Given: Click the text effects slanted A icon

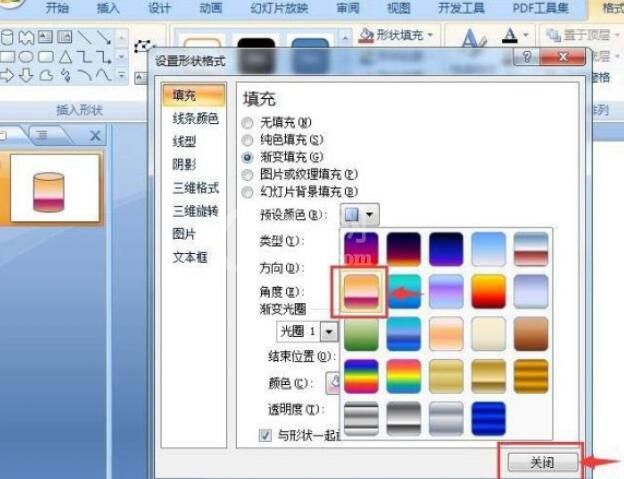Looking at the screenshot, I should coord(474,38).
